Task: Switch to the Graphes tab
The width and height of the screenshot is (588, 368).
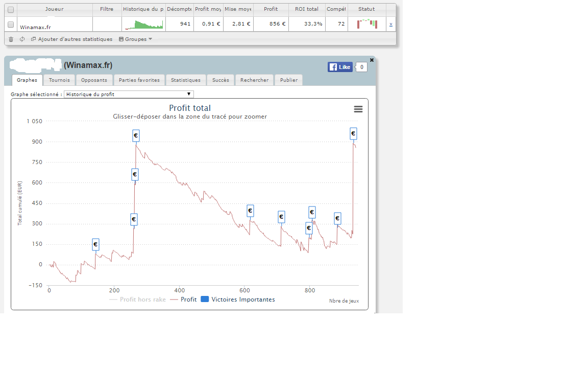Action: click(x=27, y=80)
